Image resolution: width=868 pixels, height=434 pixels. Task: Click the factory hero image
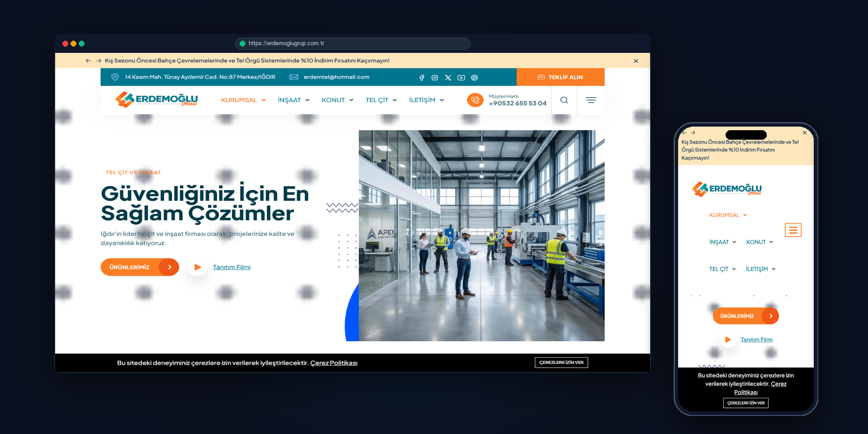click(x=481, y=236)
